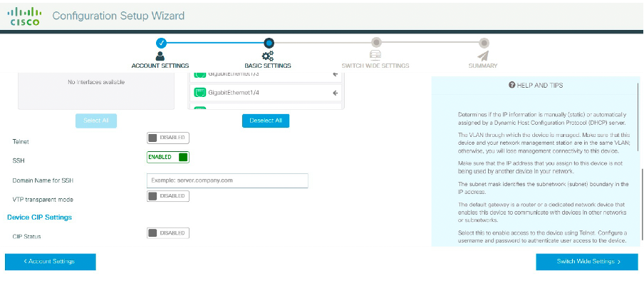
Task: Click the VTP transparent mode label
Action: pyautogui.click(x=43, y=200)
